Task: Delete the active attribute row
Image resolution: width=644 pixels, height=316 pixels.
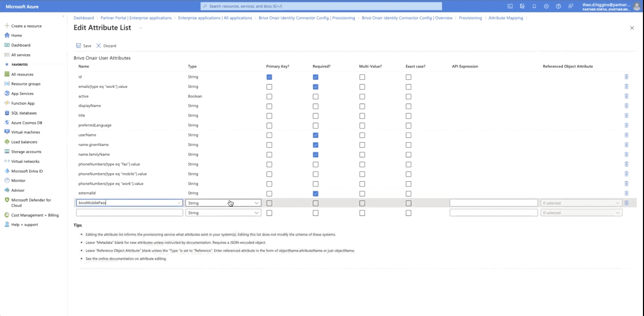Action: coord(626,96)
